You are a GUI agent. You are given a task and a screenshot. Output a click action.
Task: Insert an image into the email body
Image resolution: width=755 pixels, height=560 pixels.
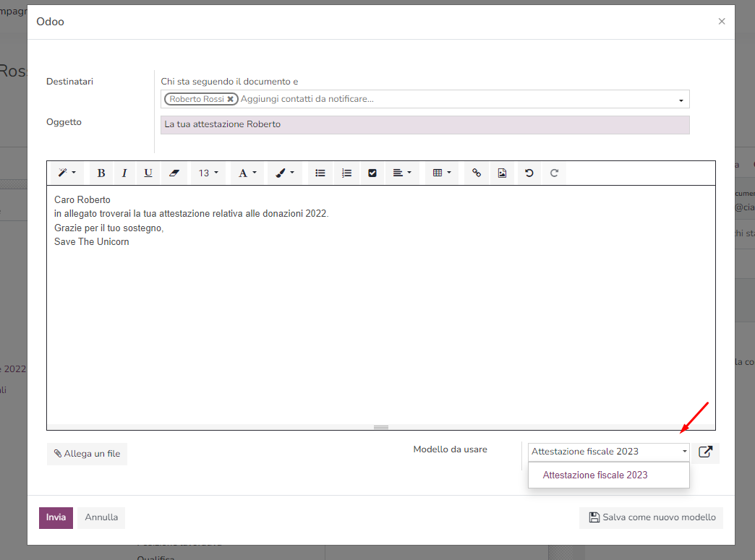pyautogui.click(x=502, y=173)
